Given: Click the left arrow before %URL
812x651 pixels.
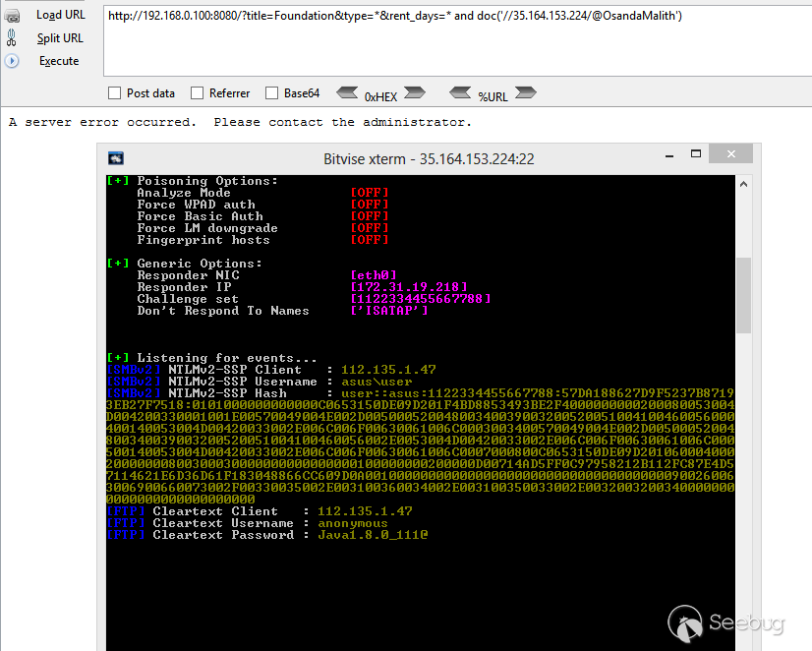Looking at the screenshot, I should pyautogui.click(x=460, y=92).
